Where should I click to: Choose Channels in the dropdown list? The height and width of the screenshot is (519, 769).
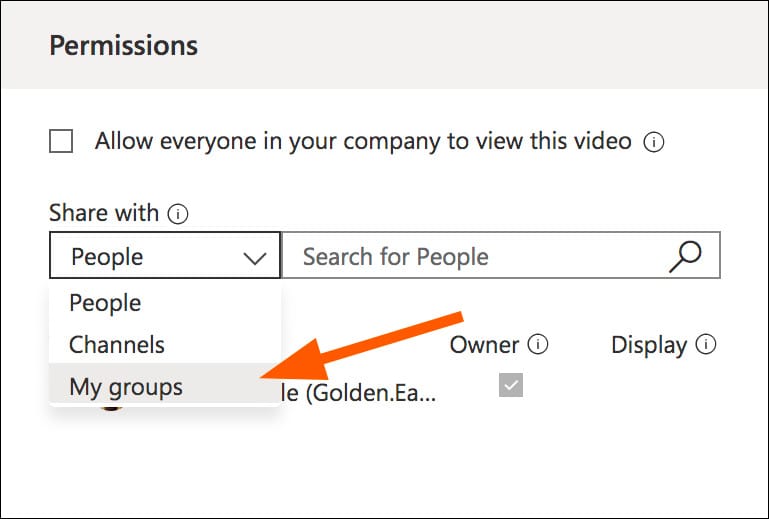[117, 345]
